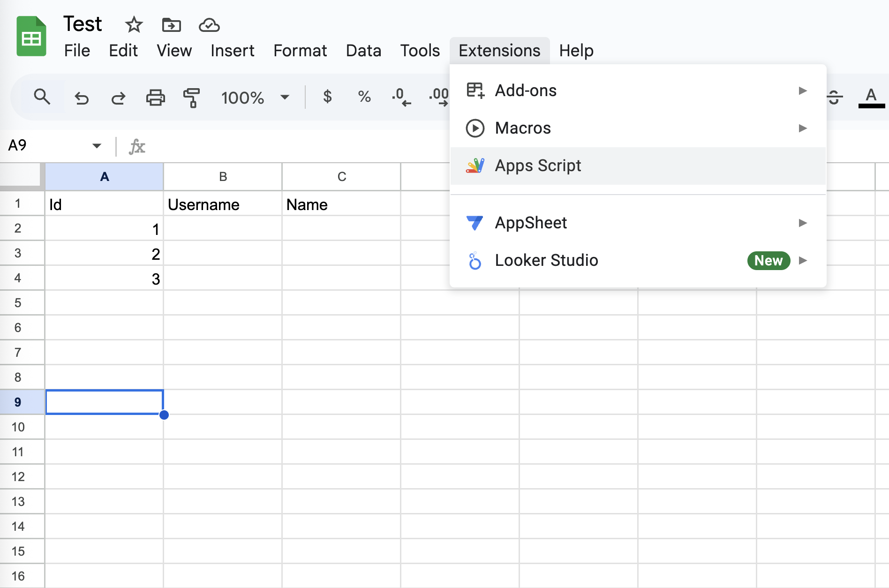Select Apps Script from Extensions menu
Screen dimensions: 889x588
coord(638,166)
